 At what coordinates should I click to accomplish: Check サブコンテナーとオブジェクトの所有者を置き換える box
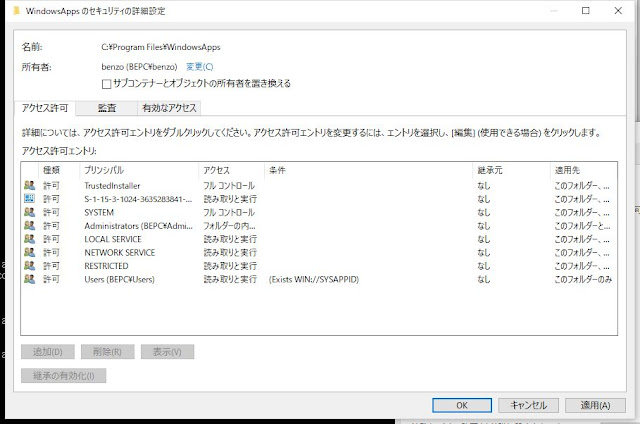107,84
